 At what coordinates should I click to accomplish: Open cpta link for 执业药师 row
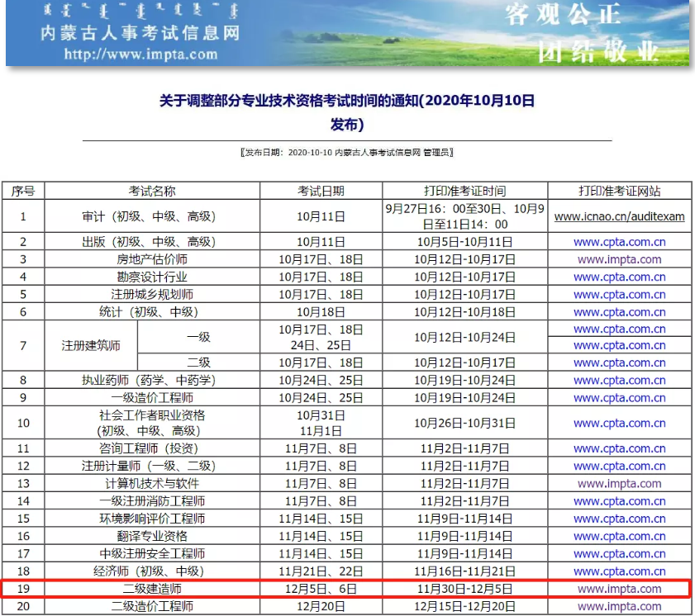[x=619, y=381]
